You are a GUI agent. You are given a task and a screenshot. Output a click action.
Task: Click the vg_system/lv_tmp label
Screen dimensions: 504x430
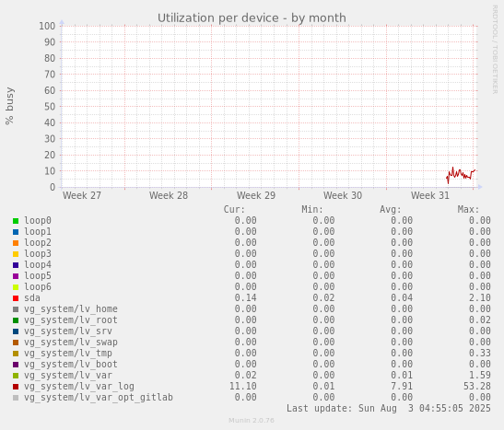pyautogui.click(x=68, y=354)
